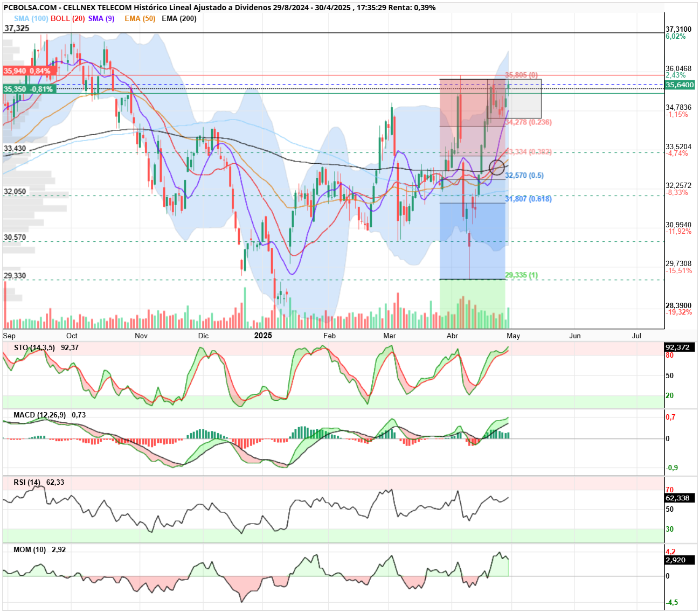700x613 pixels.
Task: Click the -11,92% percentage axis label
Action: [x=678, y=232]
